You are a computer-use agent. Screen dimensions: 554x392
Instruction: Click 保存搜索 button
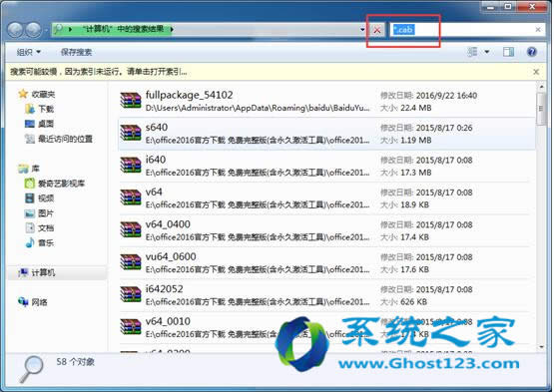pyautogui.click(x=76, y=52)
